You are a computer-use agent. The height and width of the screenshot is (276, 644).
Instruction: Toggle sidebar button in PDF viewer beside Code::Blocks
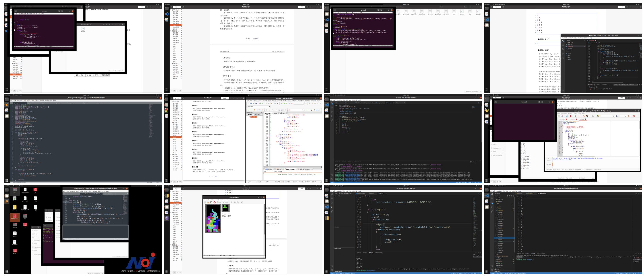pos(172,99)
